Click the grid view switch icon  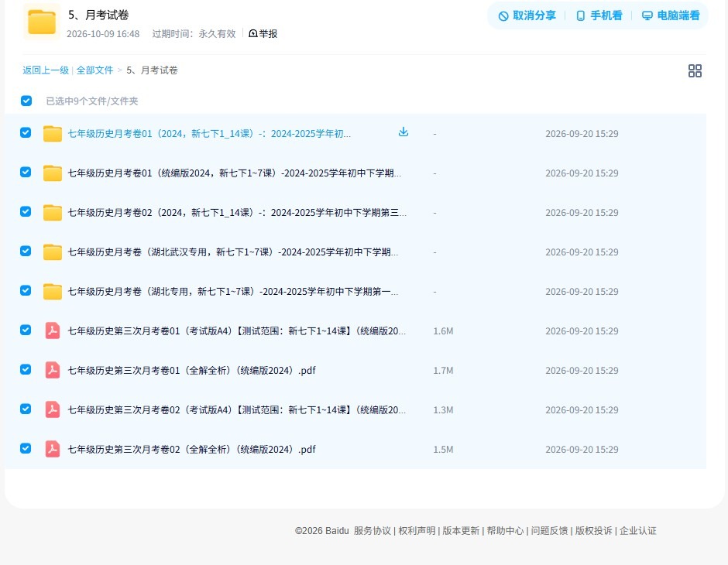(x=695, y=70)
